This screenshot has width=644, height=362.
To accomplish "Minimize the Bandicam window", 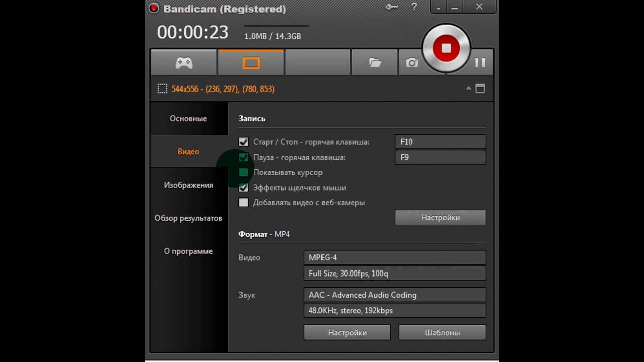I will click(454, 7).
